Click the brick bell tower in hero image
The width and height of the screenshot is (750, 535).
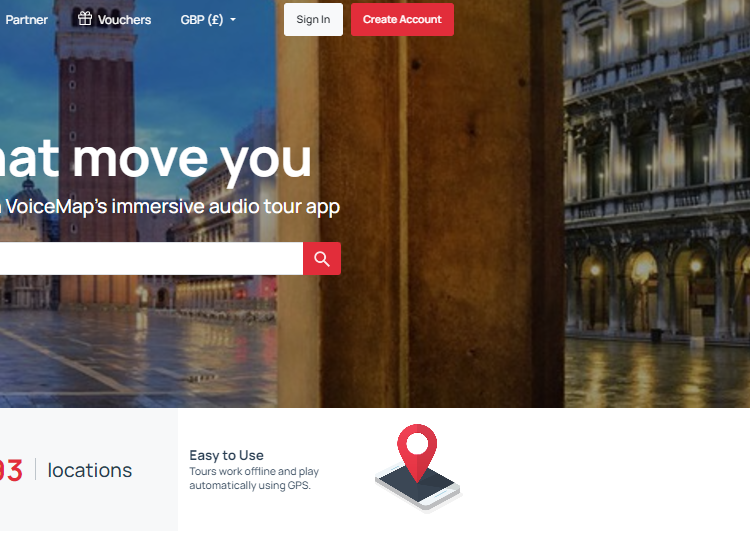pos(96,143)
